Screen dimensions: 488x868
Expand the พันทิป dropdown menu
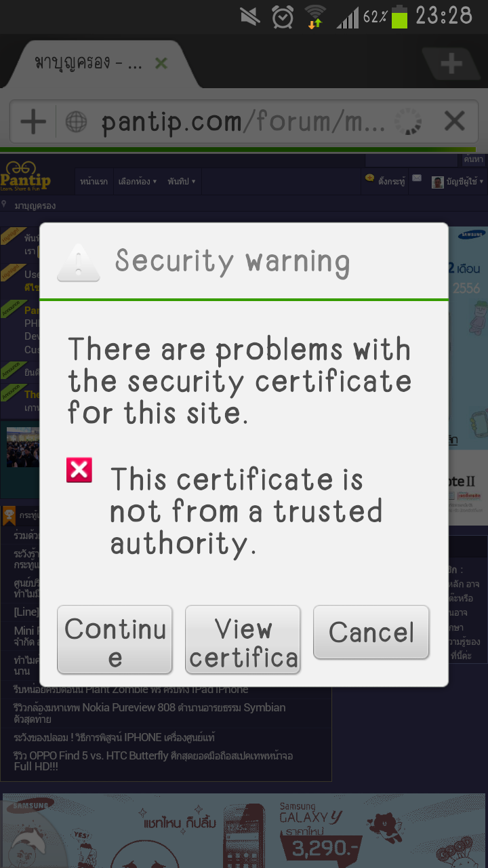[182, 181]
